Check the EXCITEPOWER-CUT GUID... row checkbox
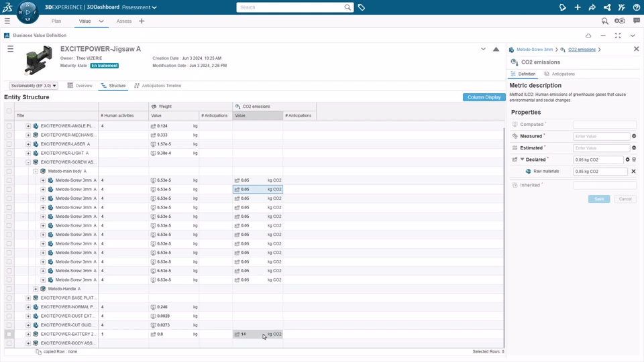Viewport: 644px width, 362px height. [x=9, y=325]
